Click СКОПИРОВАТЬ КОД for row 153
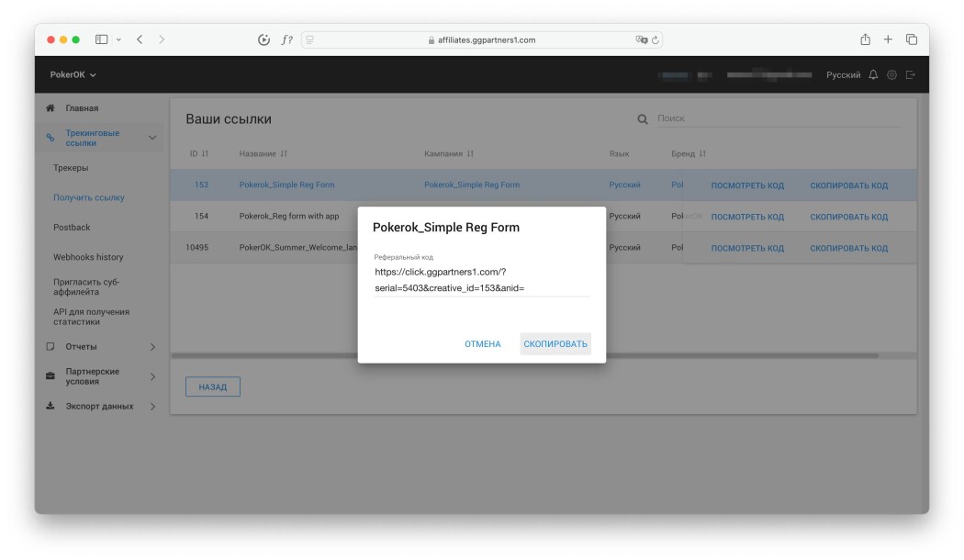964x560 pixels. coord(848,185)
